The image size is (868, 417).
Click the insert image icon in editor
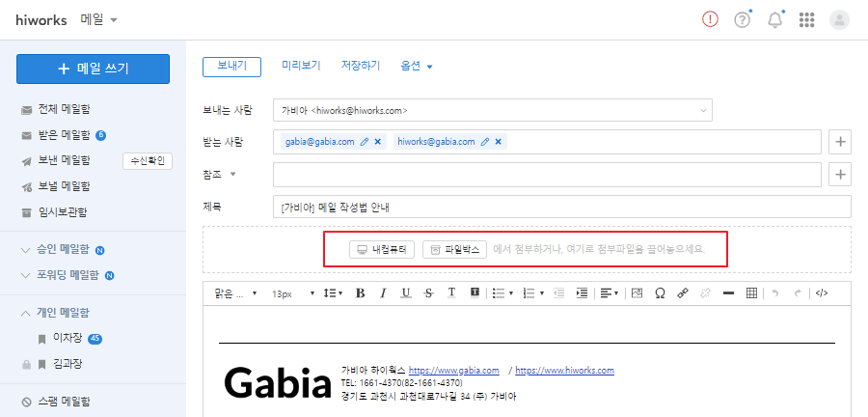(637, 292)
